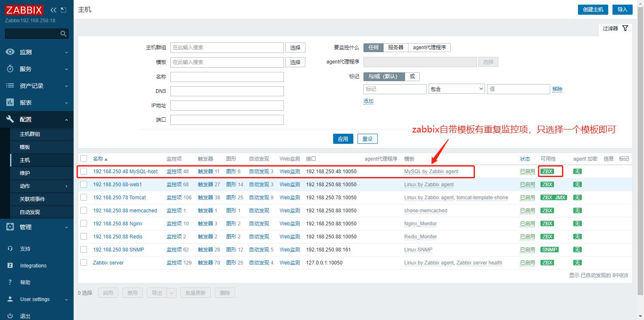644x320 pixels.
Task: Collapse the sidebar with double-chevron icon
Action: tap(53, 10)
